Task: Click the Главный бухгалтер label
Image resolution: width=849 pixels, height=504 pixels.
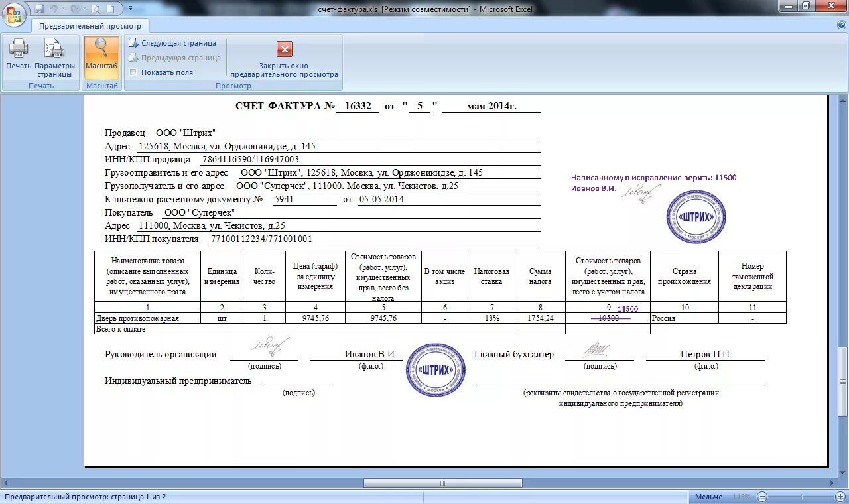Action: tap(514, 354)
